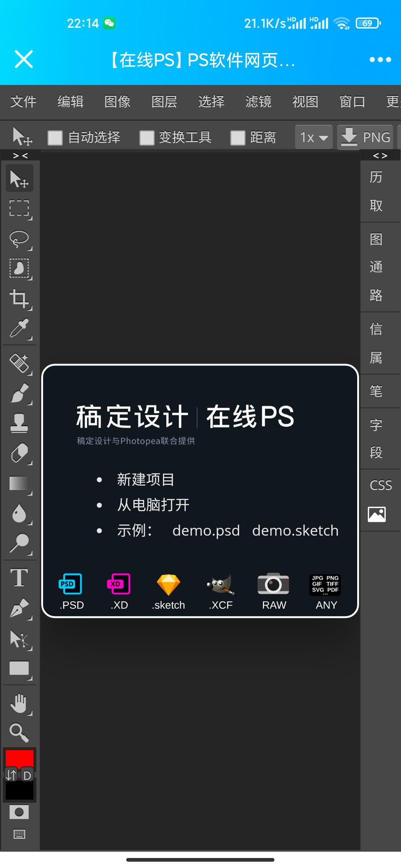The image size is (401, 868).
Task: Expand the 段 paragraph panel
Action: [x=376, y=452]
